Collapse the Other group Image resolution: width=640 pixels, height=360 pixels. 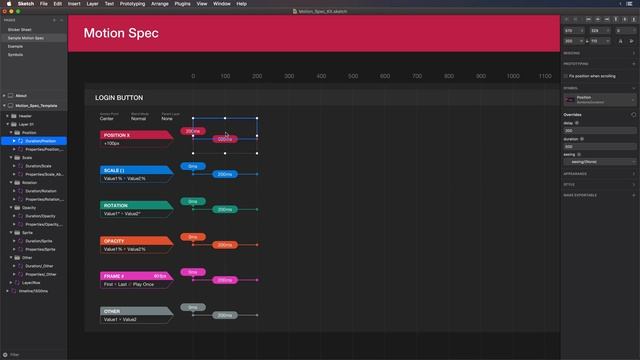[11, 258]
